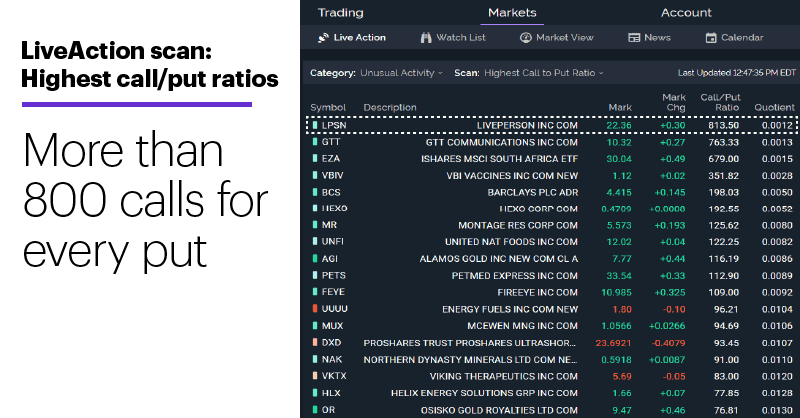Click the 125.62 call/put ratio value
The width and height of the screenshot is (800, 418).
(723, 225)
